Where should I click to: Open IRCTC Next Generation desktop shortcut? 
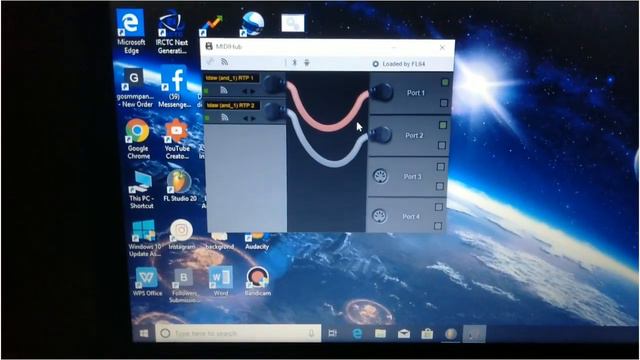point(172,33)
